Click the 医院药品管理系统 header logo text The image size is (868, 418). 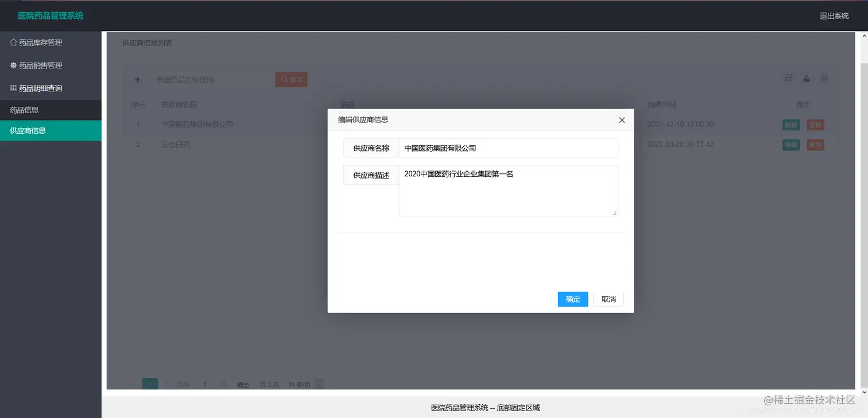pos(51,16)
